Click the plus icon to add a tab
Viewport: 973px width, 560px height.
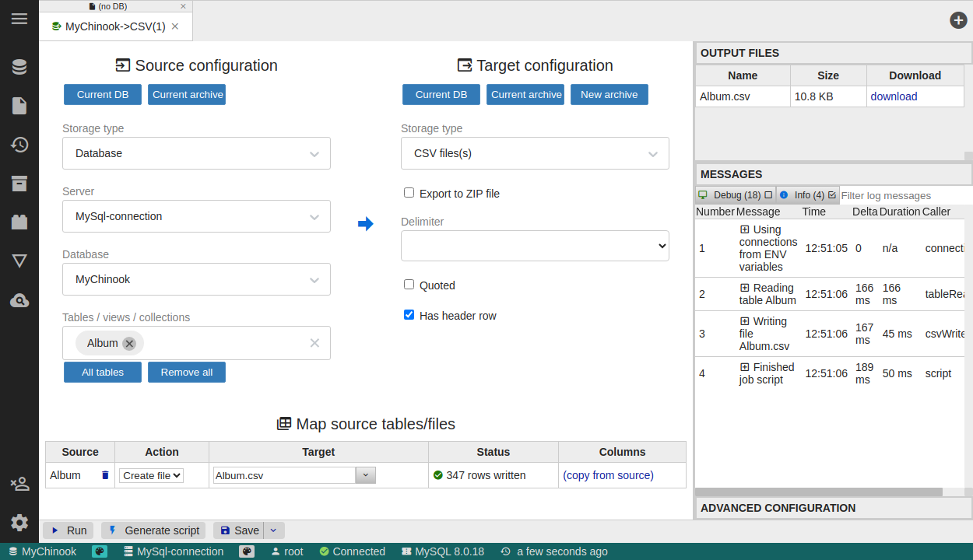(x=958, y=20)
